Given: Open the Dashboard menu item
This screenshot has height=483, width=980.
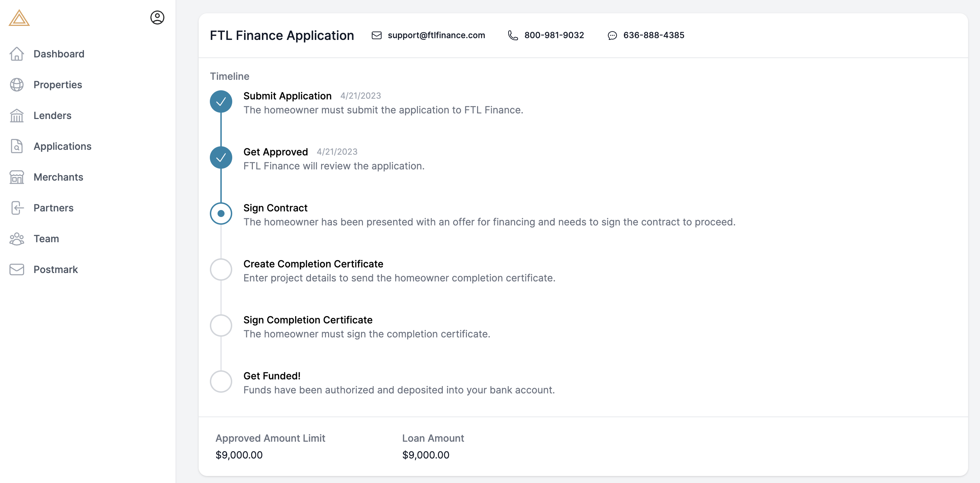Looking at the screenshot, I should (59, 54).
